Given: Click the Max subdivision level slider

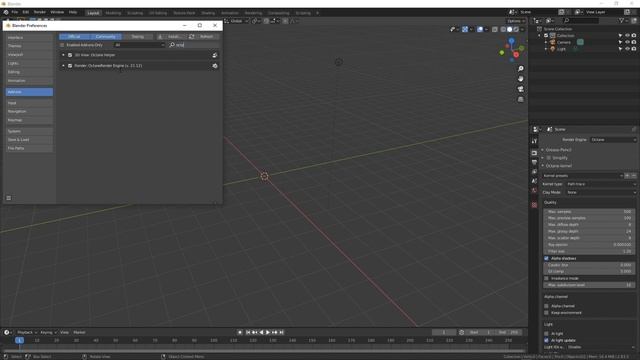Looking at the screenshot, I should pyautogui.click(x=589, y=285).
